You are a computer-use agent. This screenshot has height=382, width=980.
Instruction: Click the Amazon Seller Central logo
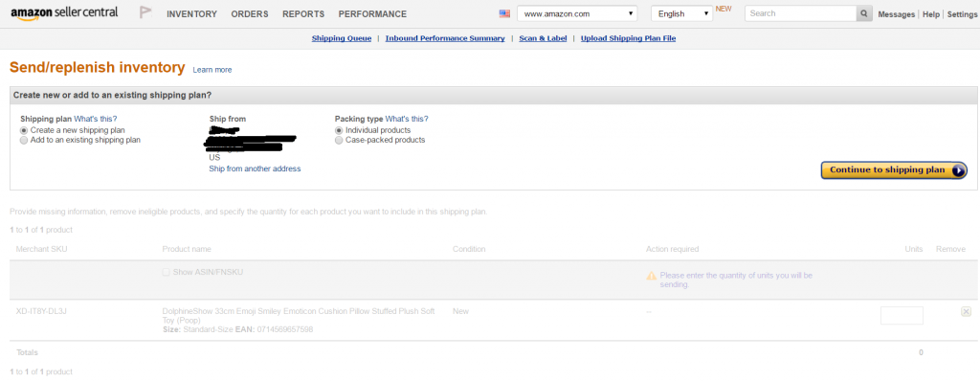pos(64,13)
